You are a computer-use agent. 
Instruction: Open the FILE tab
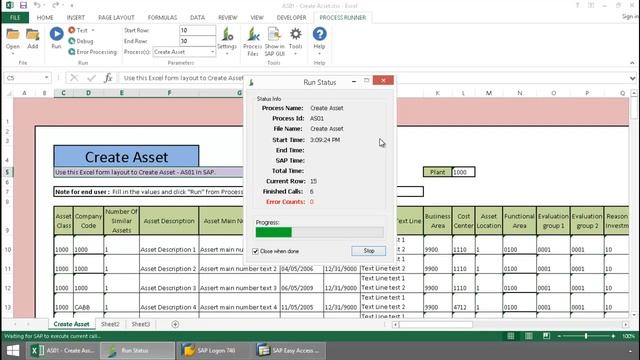[15, 18]
